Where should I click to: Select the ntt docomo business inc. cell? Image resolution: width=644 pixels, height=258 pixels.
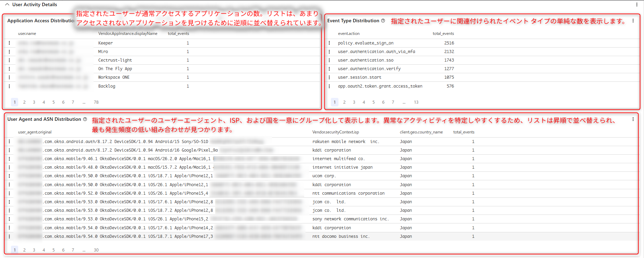(x=341, y=236)
